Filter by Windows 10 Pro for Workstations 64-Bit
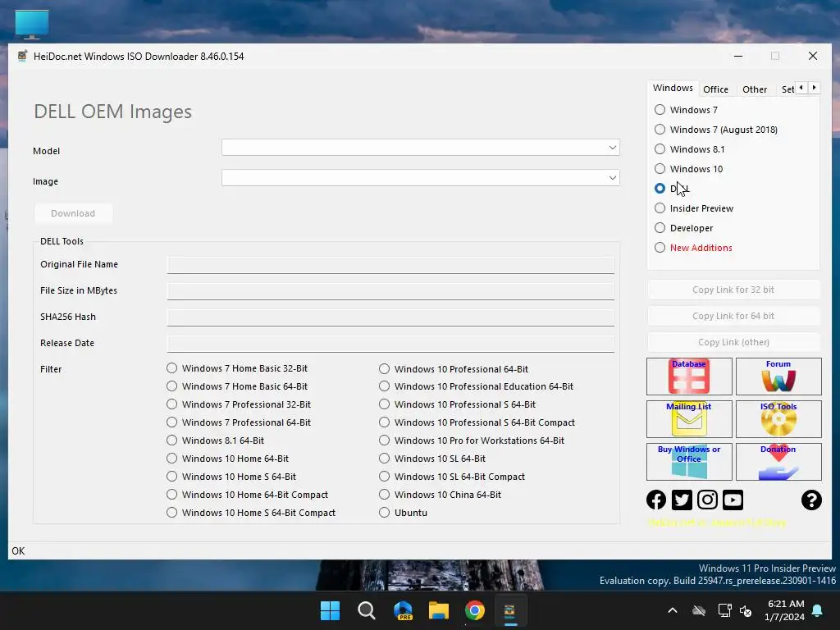Viewport: 840px width, 630px height. tap(472, 441)
